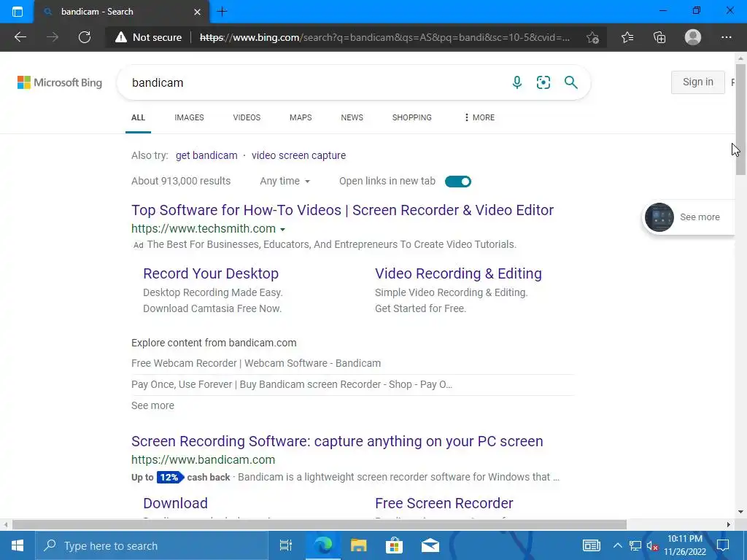747x560 pixels.
Task: Open the Download sublink
Action: pos(175,503)
